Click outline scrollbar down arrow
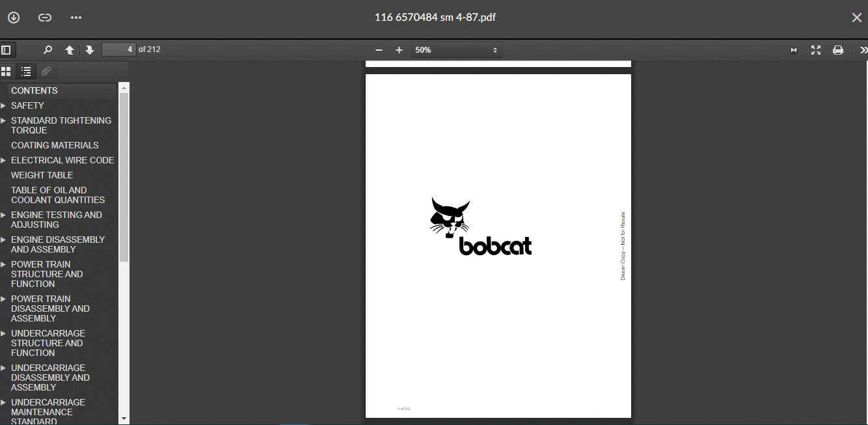Viewport: 868px width, 425px height. (x=124, y=418)
